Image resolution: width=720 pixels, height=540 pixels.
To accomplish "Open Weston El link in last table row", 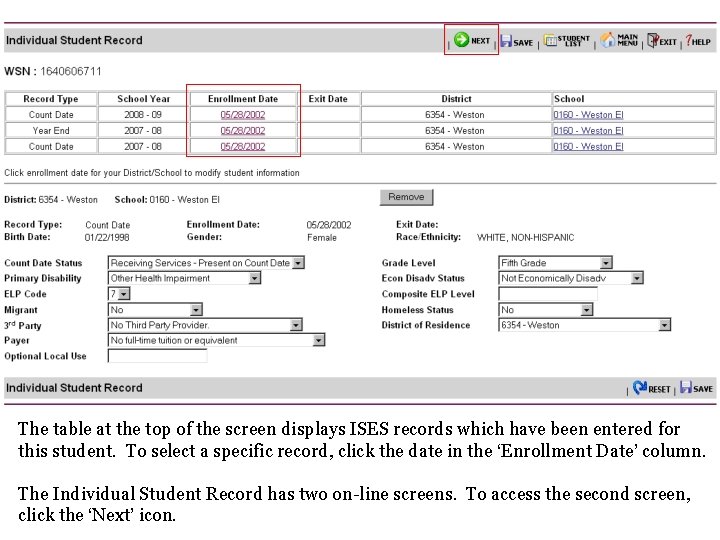I will [x=588, y=146].
